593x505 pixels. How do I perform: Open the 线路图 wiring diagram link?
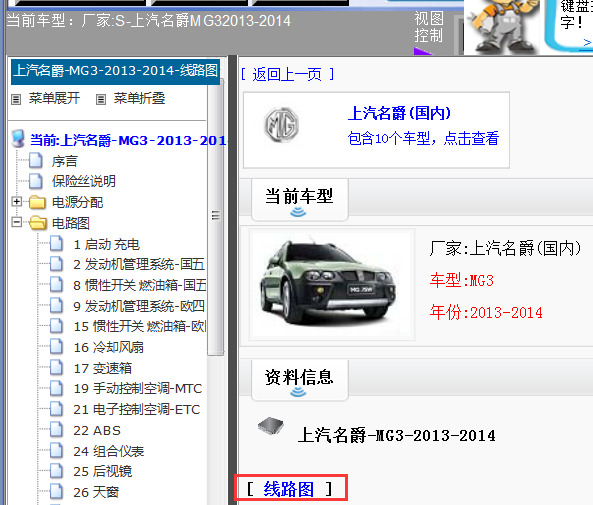coord(288,489)
